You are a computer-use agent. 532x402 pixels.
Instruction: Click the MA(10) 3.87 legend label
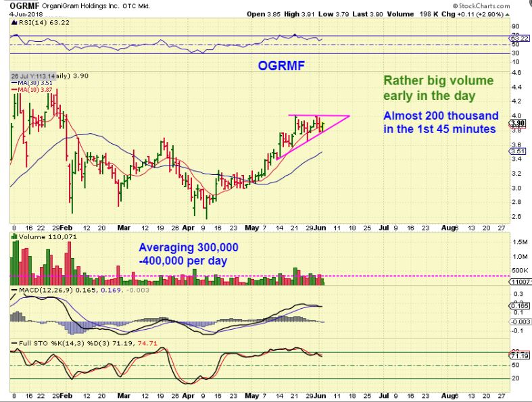point(32,90)
